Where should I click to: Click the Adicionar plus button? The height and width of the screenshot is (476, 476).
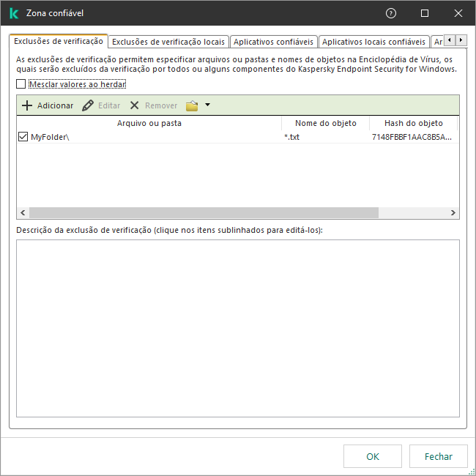pos(48,105)
